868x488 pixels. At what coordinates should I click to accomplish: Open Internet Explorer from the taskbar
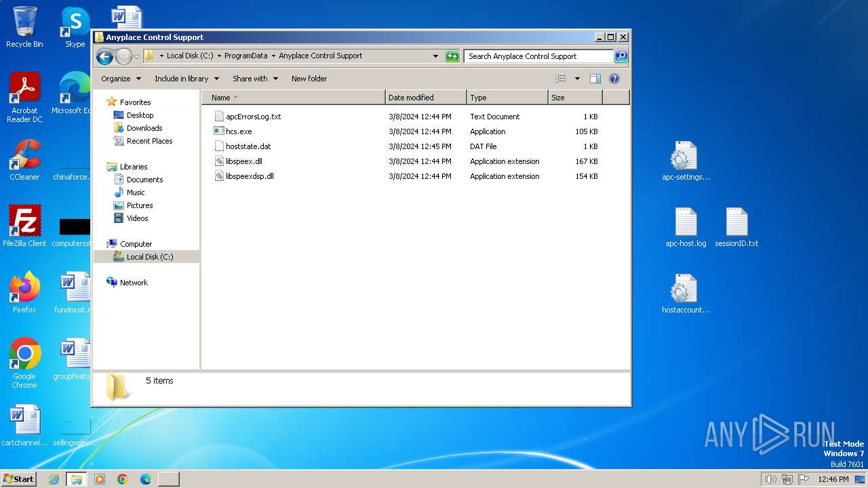(x=54, y=479)
